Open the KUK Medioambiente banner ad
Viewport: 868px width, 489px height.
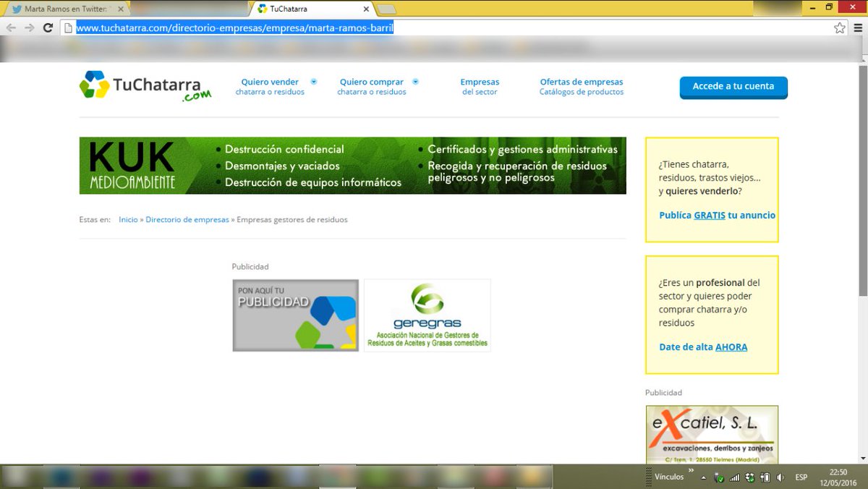click(x=353, y=166)
